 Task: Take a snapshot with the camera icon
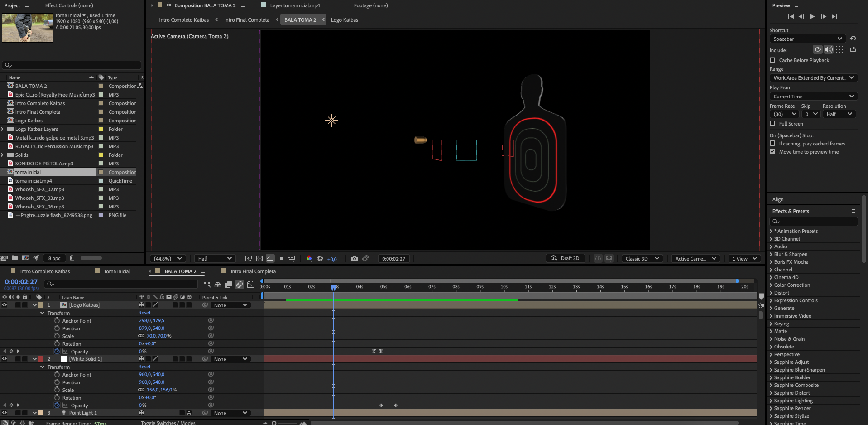pos(354,259)
